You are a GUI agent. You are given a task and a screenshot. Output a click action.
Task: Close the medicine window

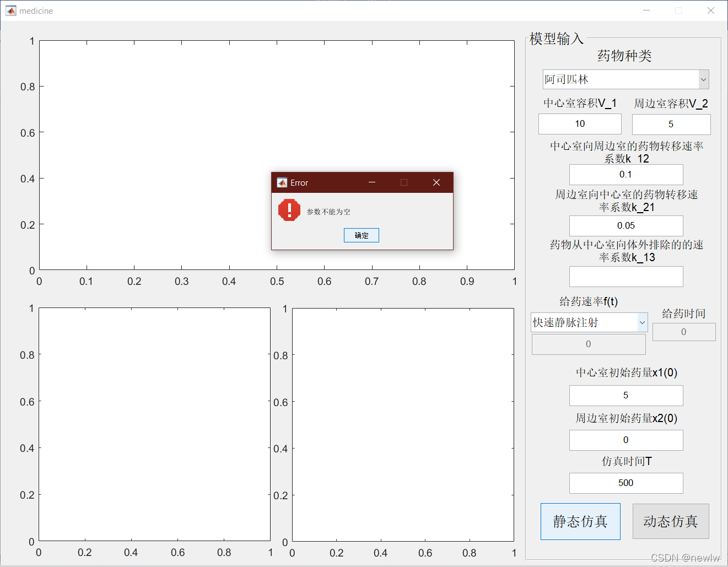point(711,10)
